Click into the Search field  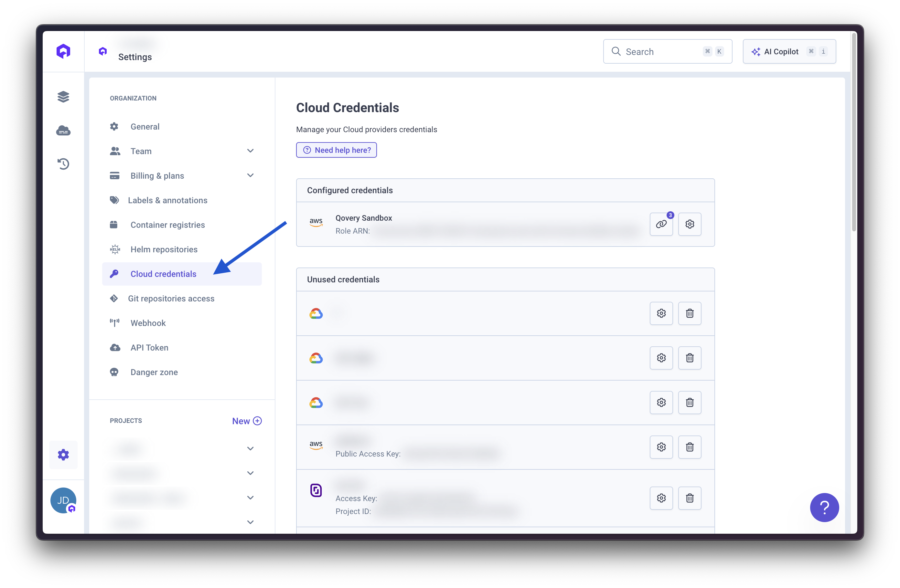click(x=668, y=51)
